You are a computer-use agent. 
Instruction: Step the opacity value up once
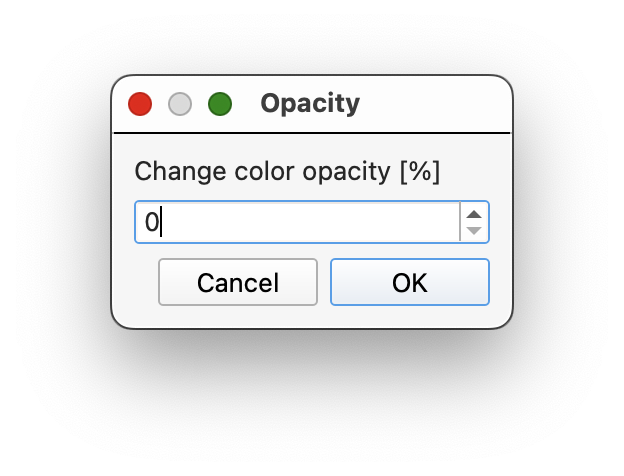[x=474, y=214]
